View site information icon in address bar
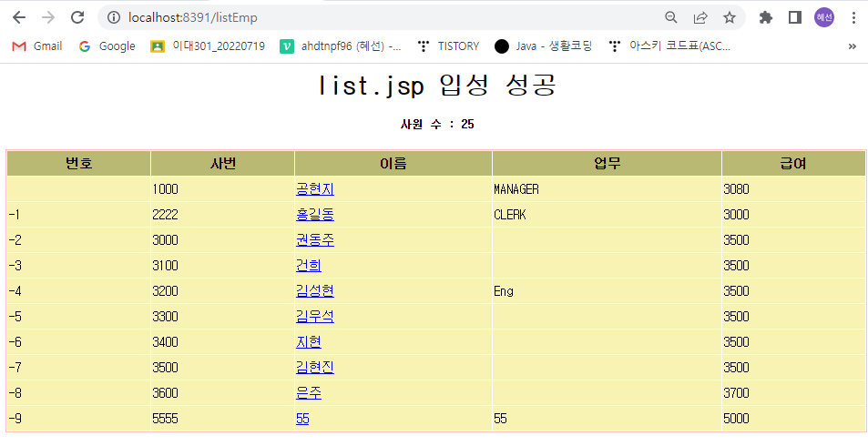The width and height of the screenshot is (868, 446). pyautogui.click(x=114, y=17)
